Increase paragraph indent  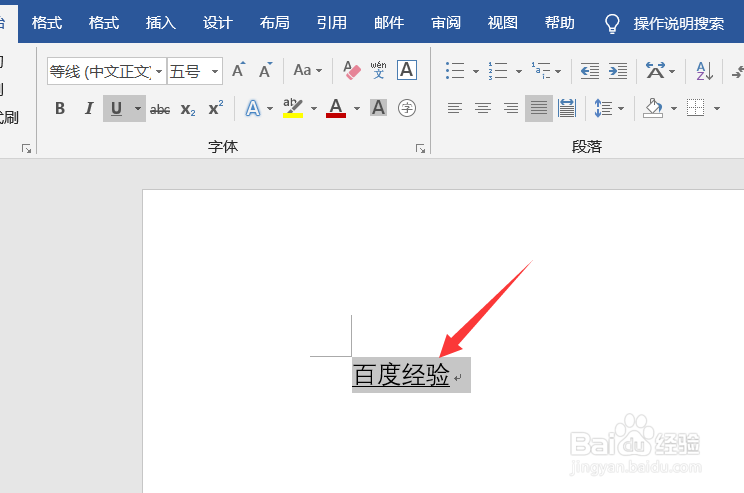618,71
